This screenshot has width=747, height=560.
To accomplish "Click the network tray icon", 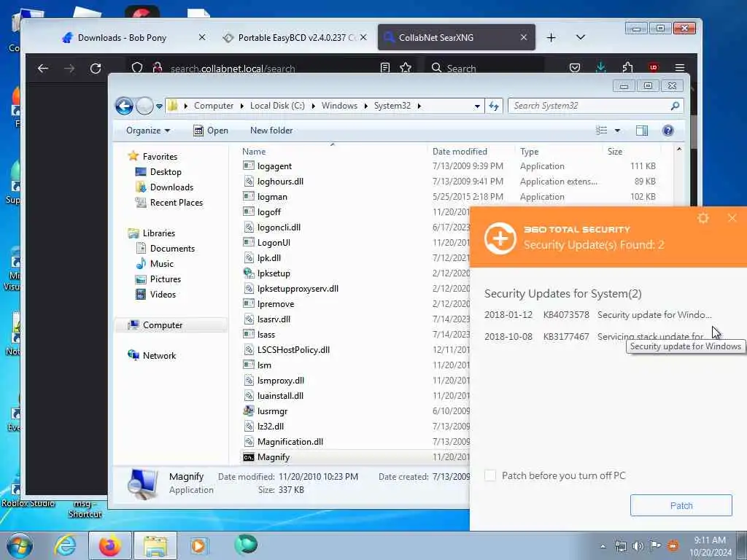I will click(621, 546).
